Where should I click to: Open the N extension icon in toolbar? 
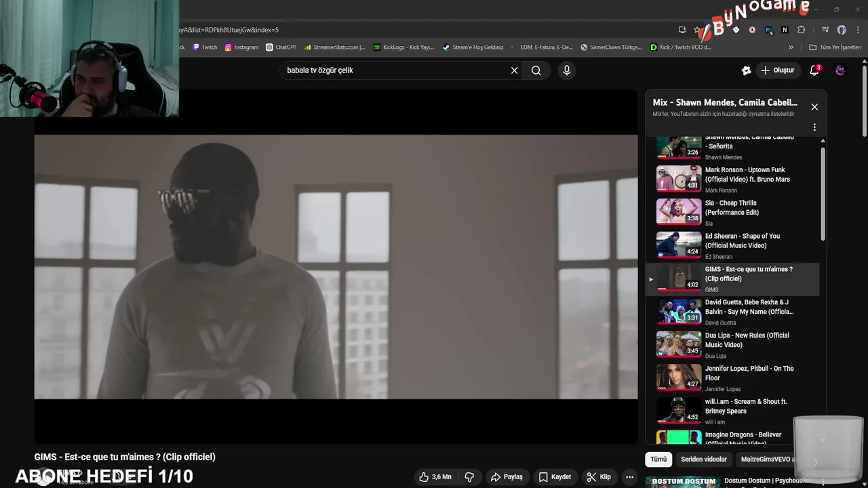click(785, 30)
